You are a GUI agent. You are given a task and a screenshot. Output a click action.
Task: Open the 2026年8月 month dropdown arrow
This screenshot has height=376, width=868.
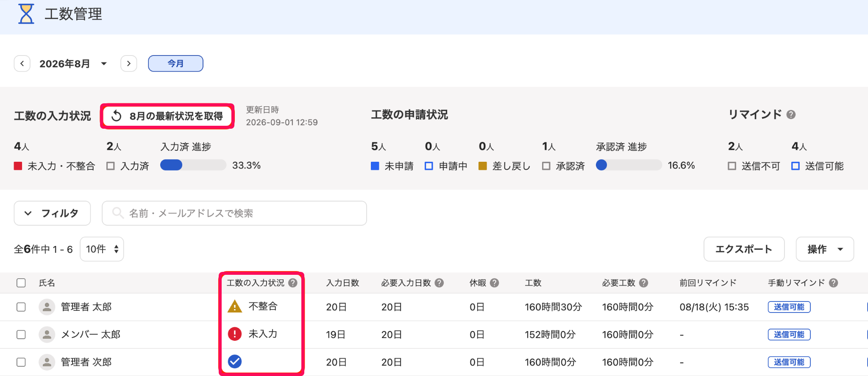click(104, 64)
